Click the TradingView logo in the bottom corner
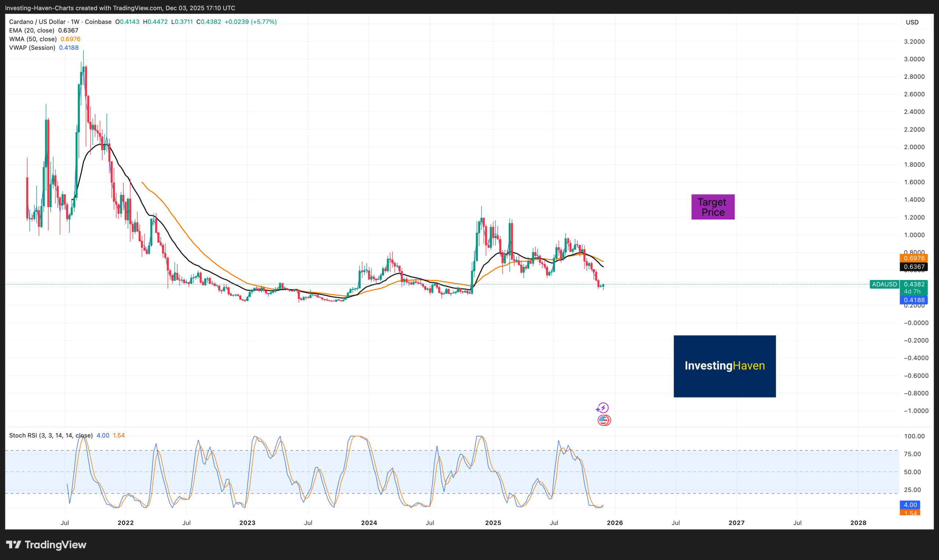The height and width of the screenshot is (560, 939). tap(47, 545)
